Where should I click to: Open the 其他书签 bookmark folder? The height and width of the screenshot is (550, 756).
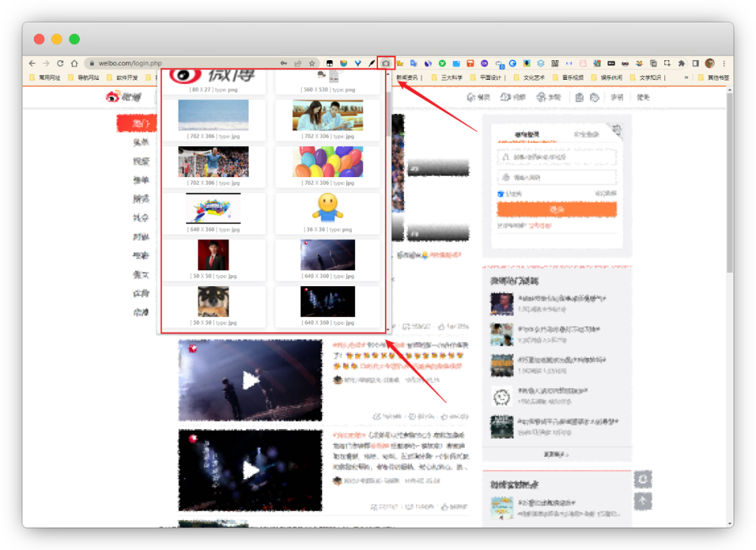713,77
